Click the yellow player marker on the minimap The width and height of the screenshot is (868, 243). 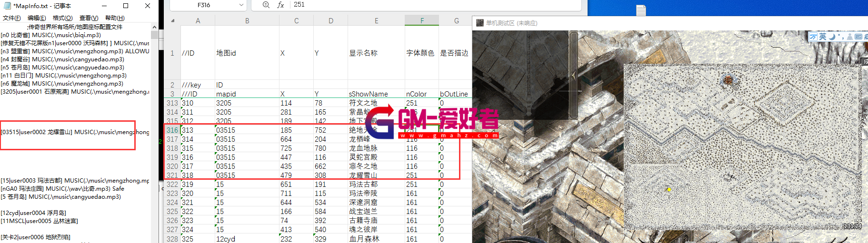click(x=668, y=189)
